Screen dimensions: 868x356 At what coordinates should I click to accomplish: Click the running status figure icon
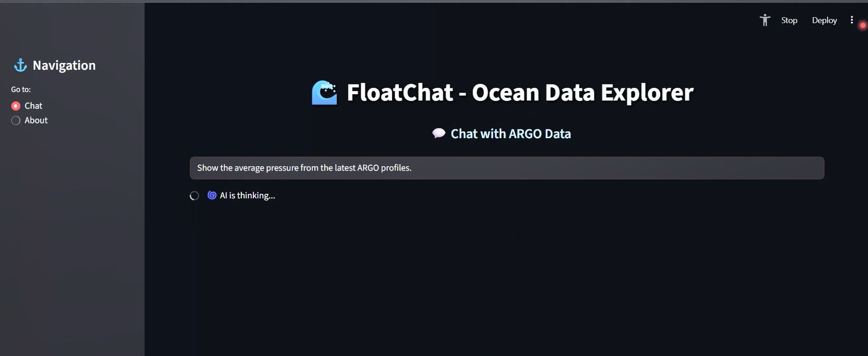[x=765, y=20]
